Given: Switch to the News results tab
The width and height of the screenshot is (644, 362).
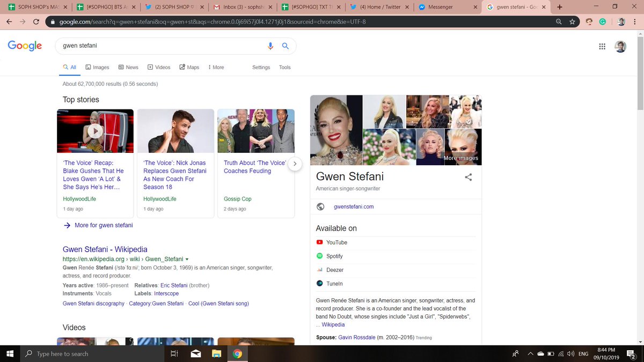Looking at the screenshot, I should pyautogui.click(x=128, y=68).
